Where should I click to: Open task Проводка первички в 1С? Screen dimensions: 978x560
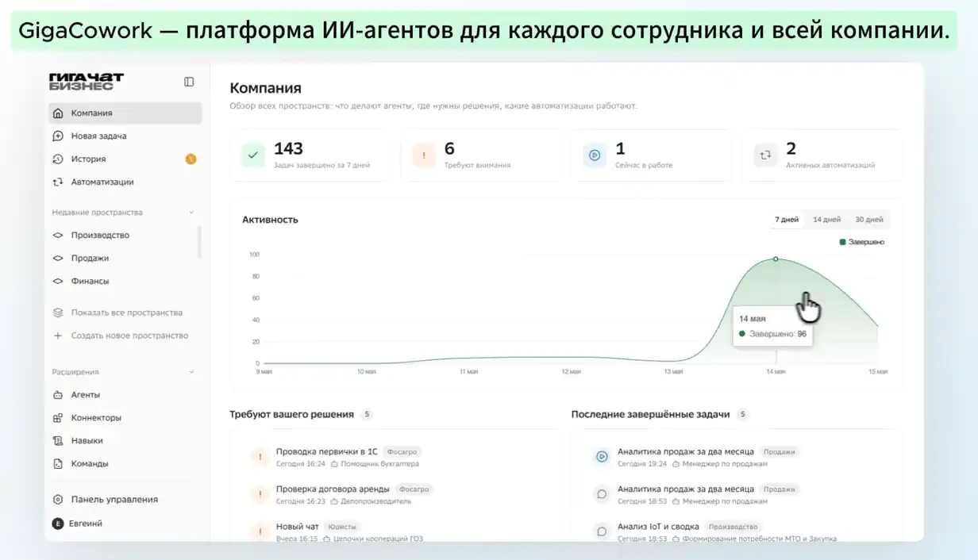coord(326,451)
